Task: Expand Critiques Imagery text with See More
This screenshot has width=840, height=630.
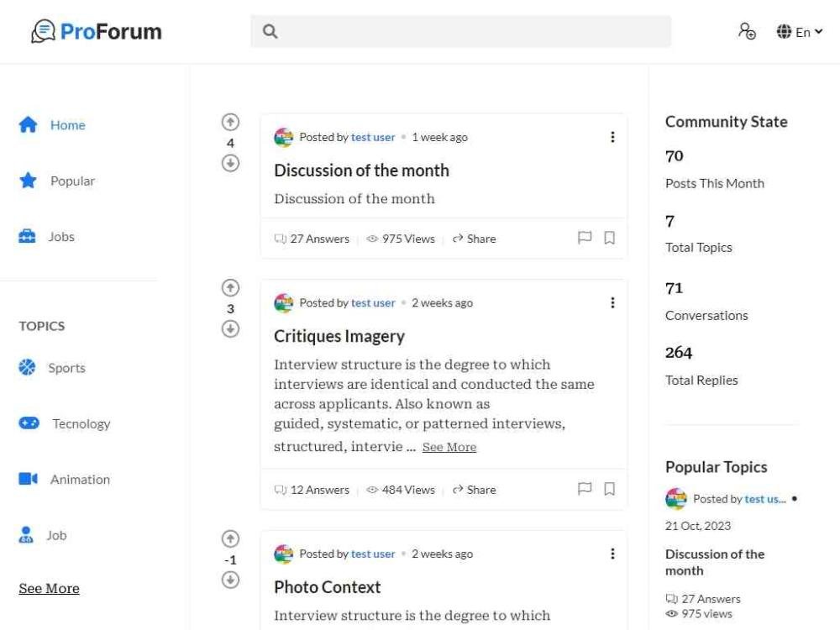Action: pyautogui.click(x=449, y=447)
